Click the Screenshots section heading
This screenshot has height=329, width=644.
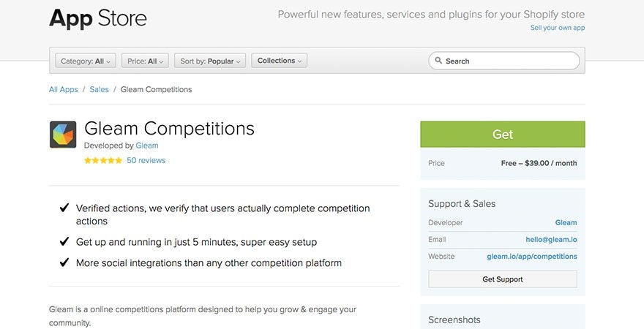(x=454, y=319)
